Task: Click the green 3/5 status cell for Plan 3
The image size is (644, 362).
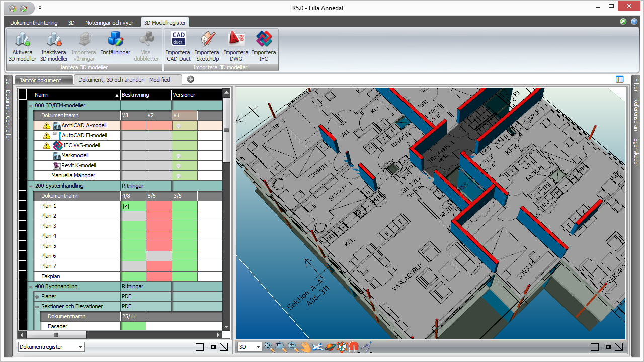Action: point(184,226)
